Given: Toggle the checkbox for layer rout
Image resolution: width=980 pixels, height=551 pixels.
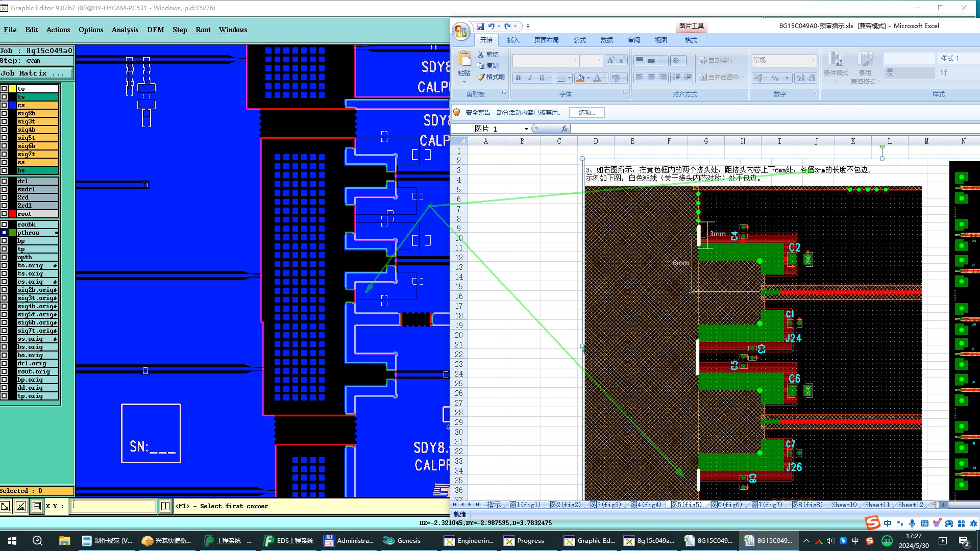Looking at the screenshot, I should 4,214.
